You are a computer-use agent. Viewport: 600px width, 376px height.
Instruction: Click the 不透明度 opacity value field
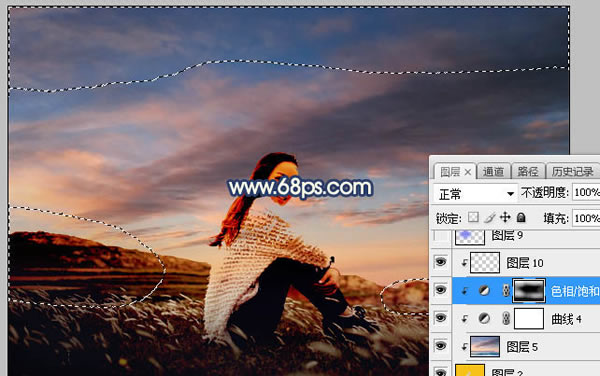pyautogui.click(x=586, y=192)
